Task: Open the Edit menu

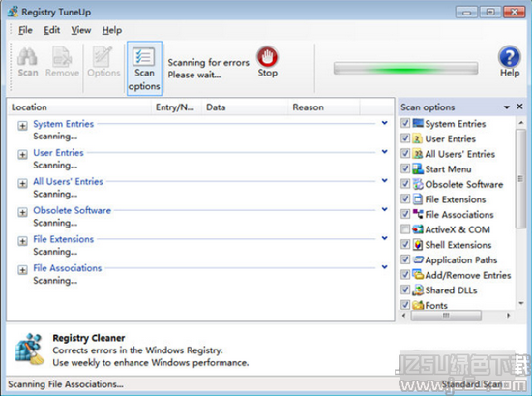Action: click(x=52, y=30)
